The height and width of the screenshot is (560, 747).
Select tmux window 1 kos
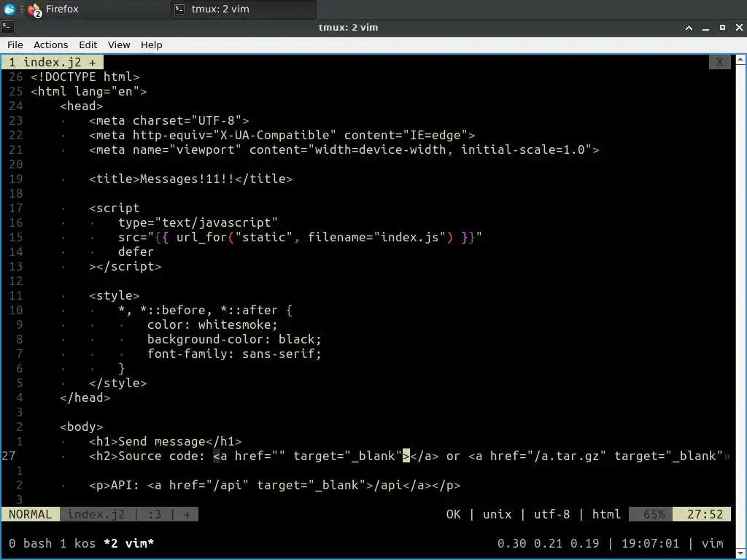pyautogui.click(x=77, y=543)
